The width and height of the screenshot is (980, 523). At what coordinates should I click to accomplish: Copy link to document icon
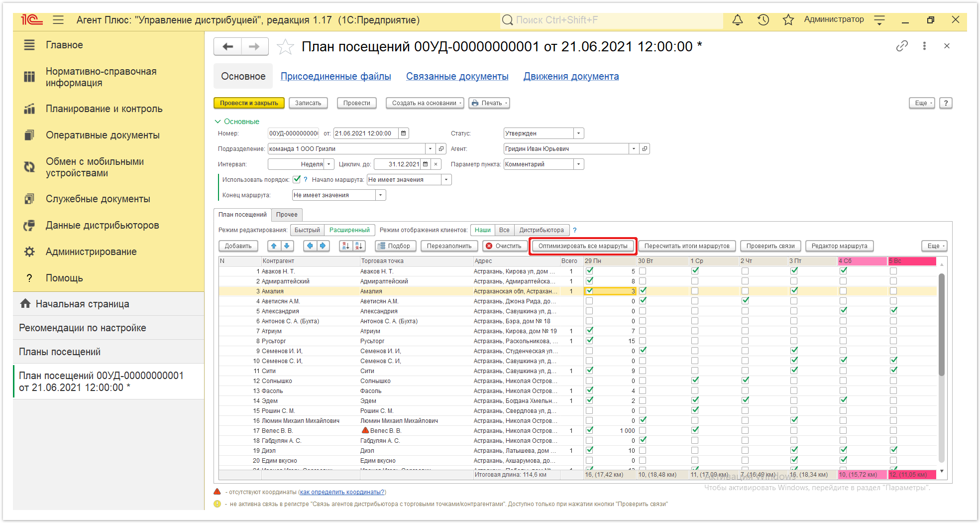coord(902,46)
